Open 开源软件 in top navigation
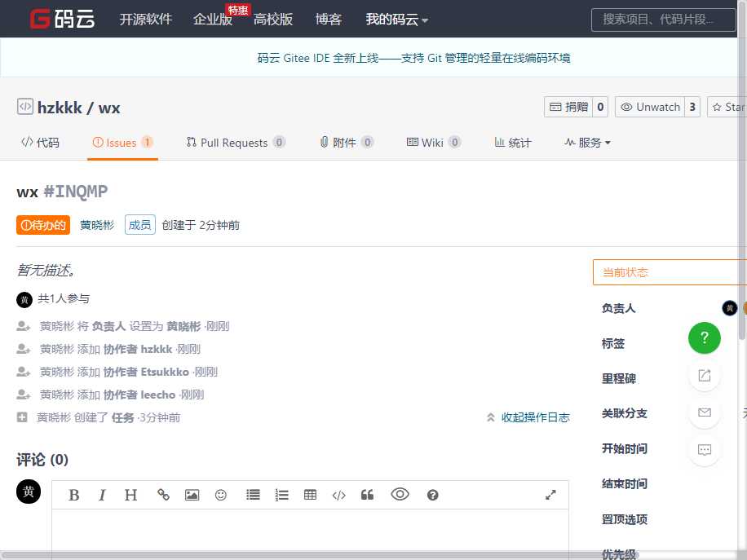Screen dimensions: 747x560 [146, 19]
